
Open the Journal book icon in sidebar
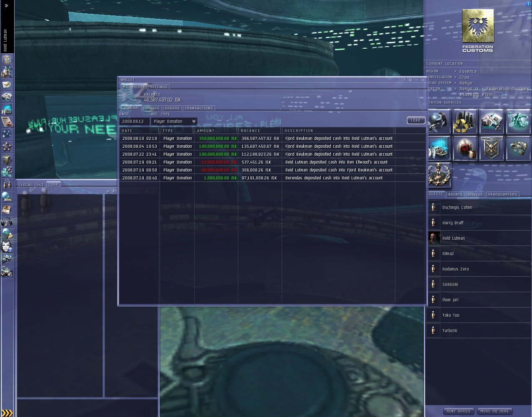tap(7, 209)
